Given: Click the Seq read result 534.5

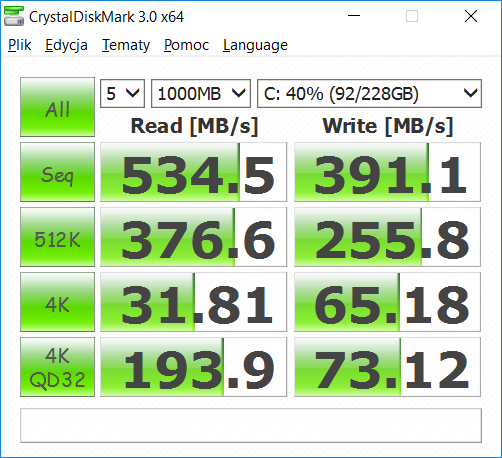Looking at the screenshot, I should pyautogui.click(x=193, y=172).
